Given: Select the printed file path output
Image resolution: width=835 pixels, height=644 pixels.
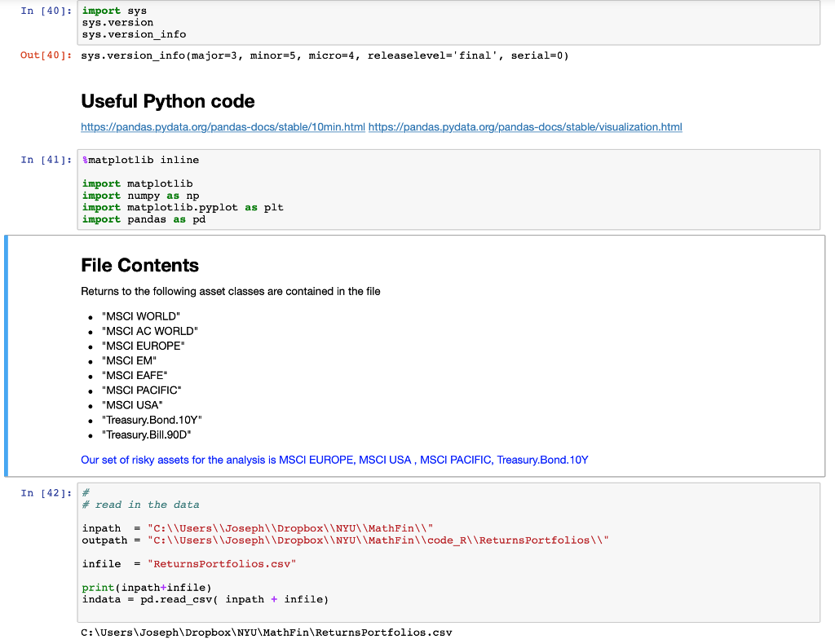Looking at the screenshot, I should point(266,632).
